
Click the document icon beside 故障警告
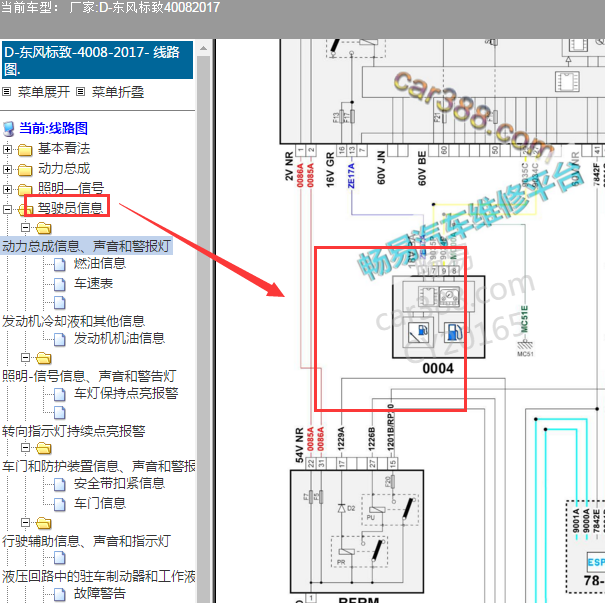59,595
